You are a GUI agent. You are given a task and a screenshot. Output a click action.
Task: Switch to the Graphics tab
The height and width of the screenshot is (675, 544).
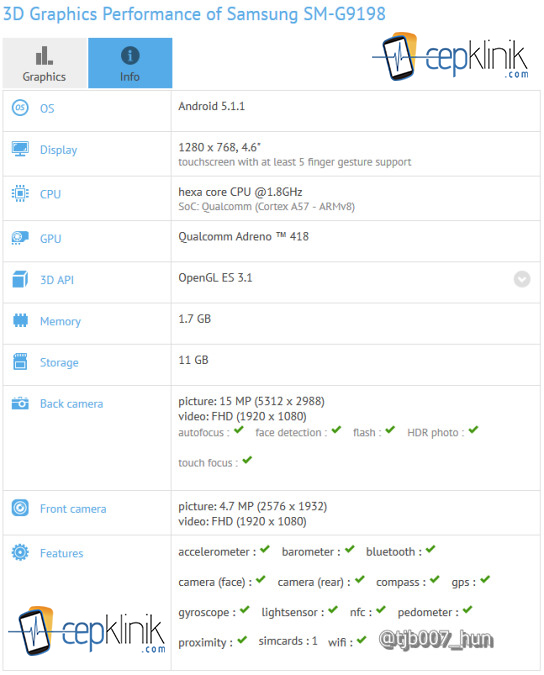click(44, 63)
